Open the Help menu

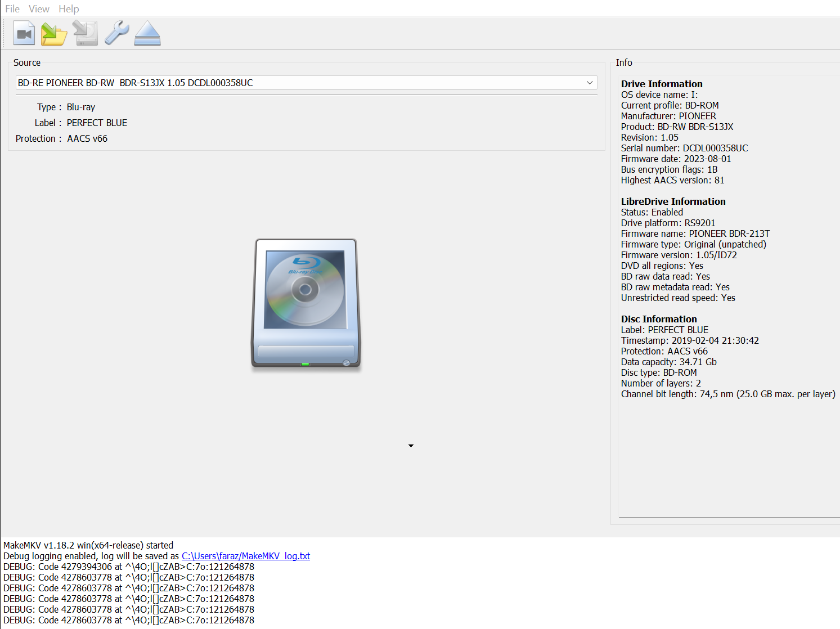tap(69, 8)
